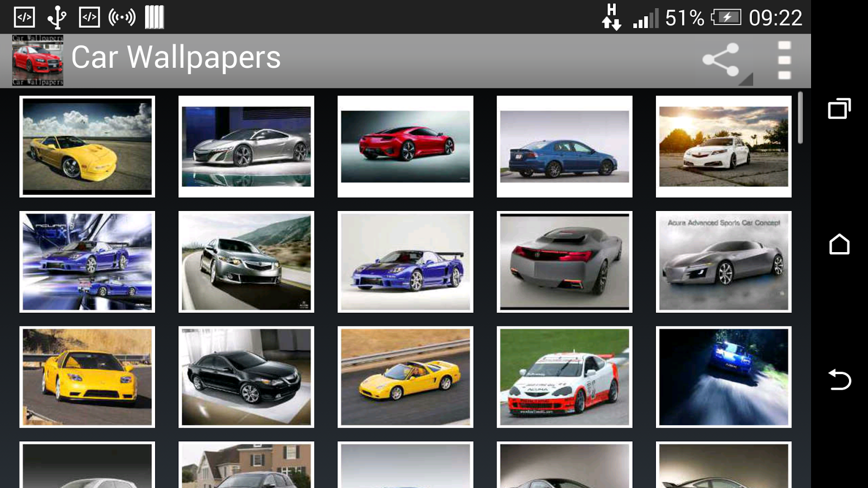Tap the Car Wallpapers title text

pyautogui.click(x=176, y=57)
